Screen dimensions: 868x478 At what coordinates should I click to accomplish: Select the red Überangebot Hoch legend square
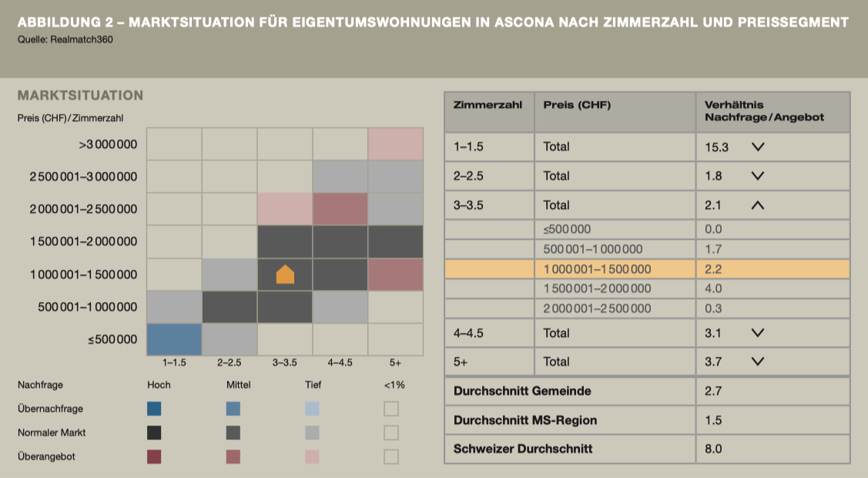pyautogui.click(x=154, y=456)
